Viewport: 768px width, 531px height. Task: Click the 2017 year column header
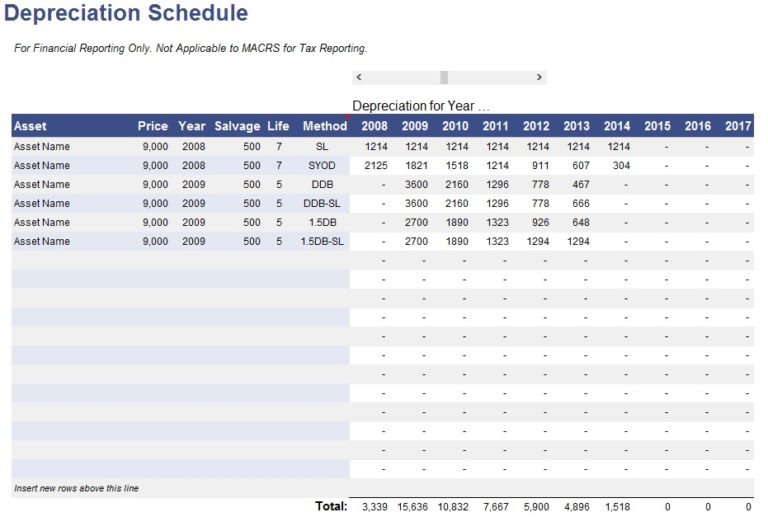(x=738, y=126)
